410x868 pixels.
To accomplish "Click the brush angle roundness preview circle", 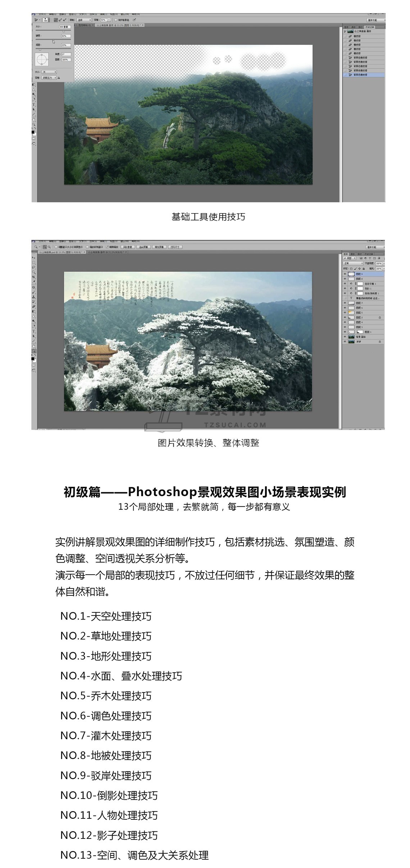I will (x=42, y=59).
